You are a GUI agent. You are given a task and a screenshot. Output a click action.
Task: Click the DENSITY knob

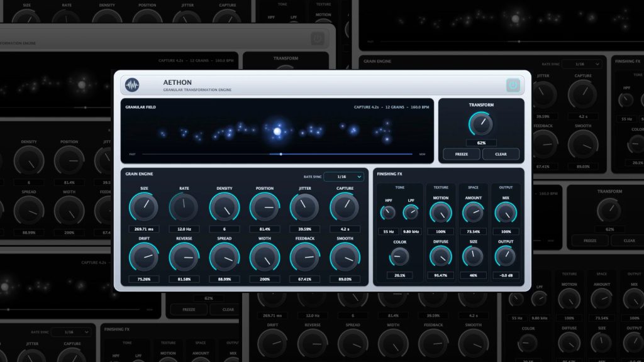[x=225, y=207]
